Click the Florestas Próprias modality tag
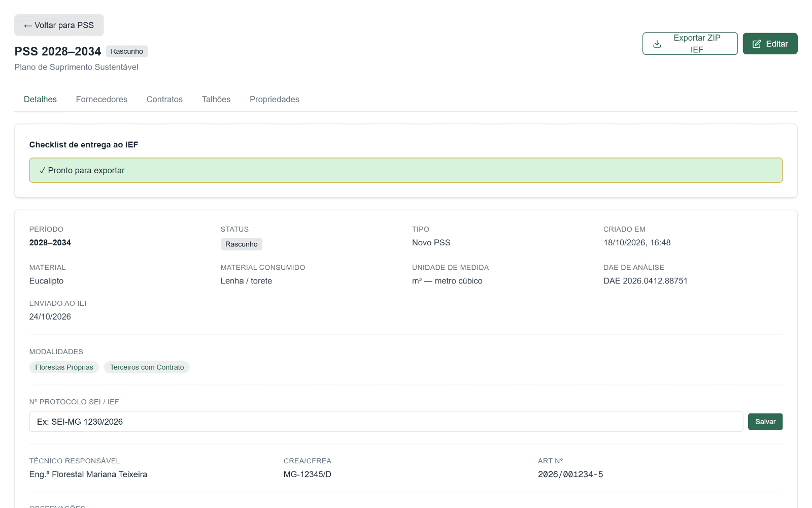The image size is (812, 508). [64, 367]
